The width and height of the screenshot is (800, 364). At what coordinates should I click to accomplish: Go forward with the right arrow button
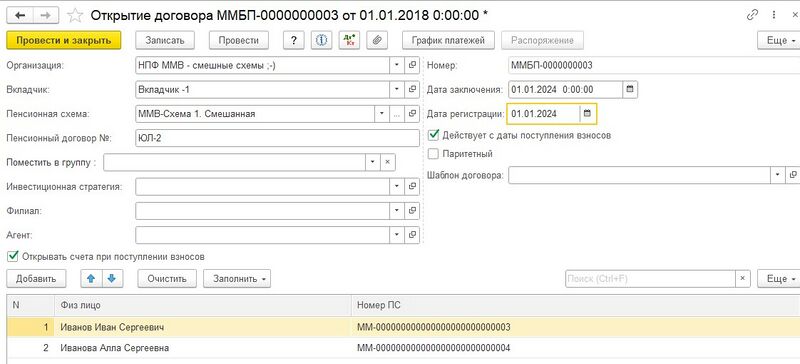point(46,15)
